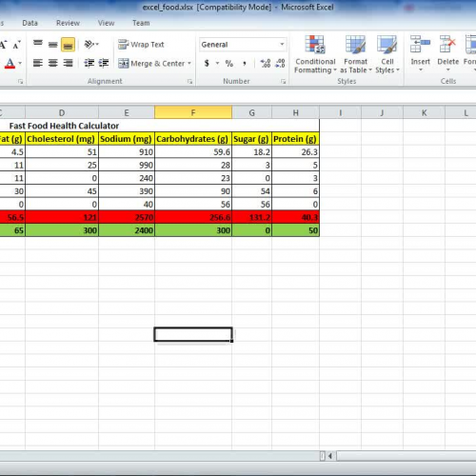476x476 pixels.
Task: Open Format as Table gallery
Action: [x=356, y=54]
